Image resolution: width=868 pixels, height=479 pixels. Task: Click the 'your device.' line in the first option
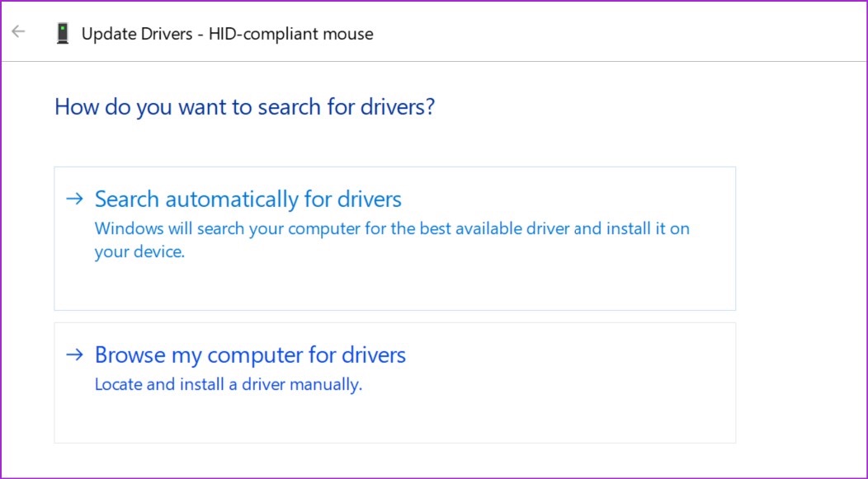(139, 251)
